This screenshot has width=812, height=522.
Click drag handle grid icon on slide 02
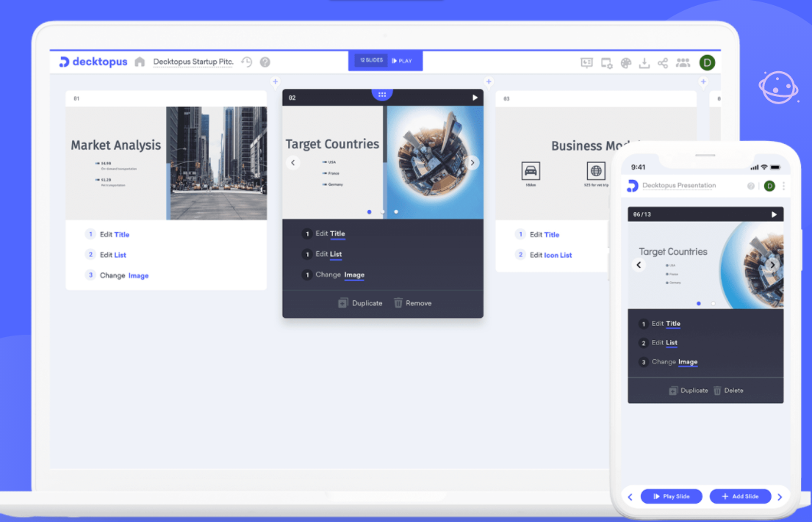click(382, 95)
